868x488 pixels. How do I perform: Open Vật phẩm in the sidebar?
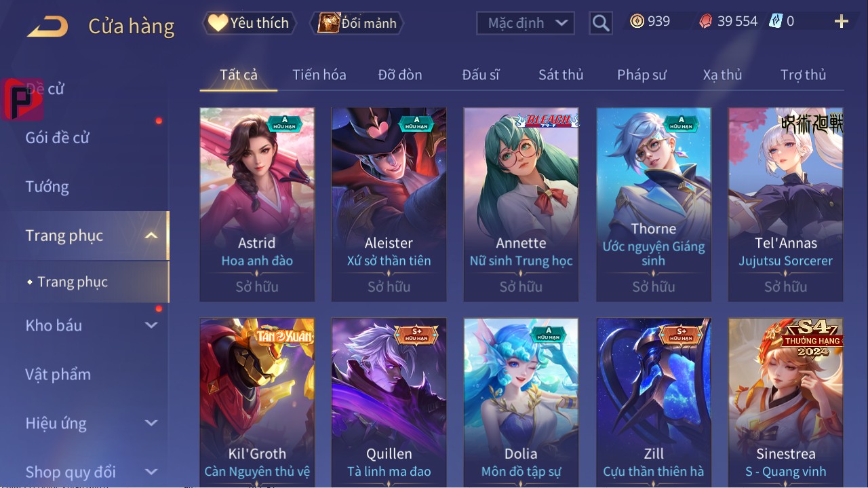click(x=58, y=375)
